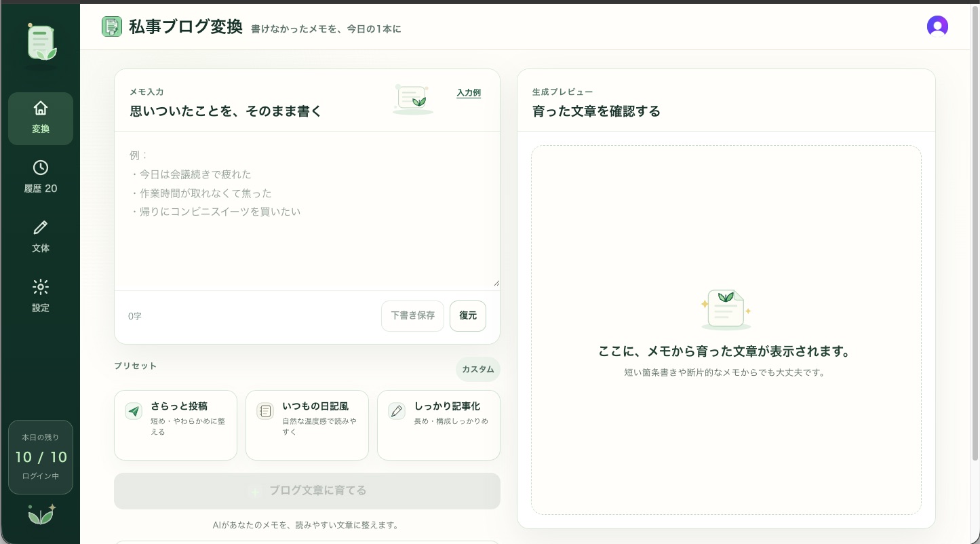Choose the さらっと投稿 preset card

point(176,425)
